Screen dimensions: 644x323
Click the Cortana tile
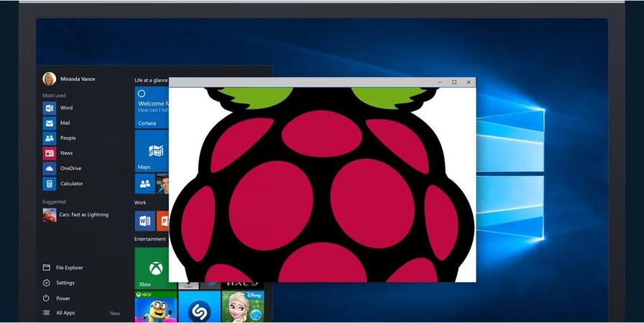click(152, 108)
